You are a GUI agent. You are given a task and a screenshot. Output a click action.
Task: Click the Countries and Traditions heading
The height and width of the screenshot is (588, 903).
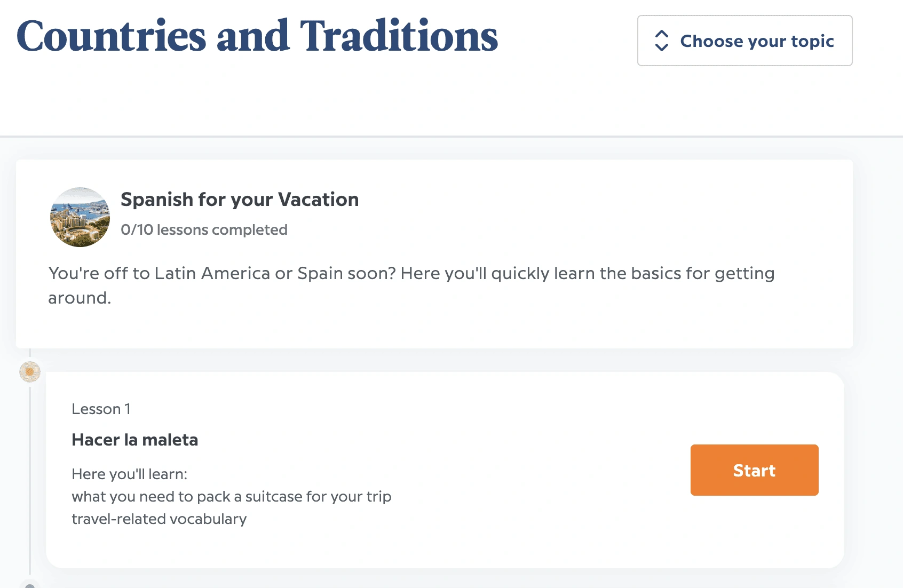coord(257,36)
